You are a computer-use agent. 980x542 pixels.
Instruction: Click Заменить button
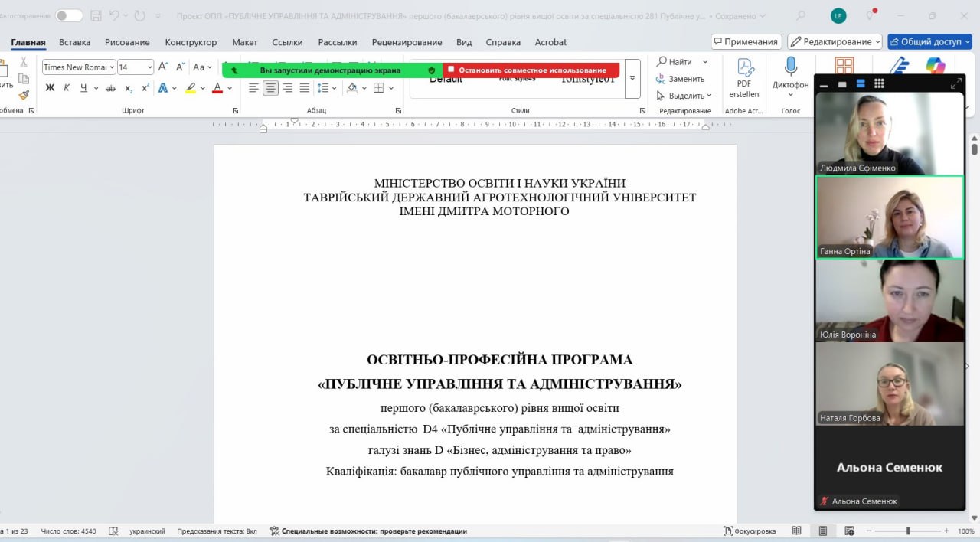[680, 79]
